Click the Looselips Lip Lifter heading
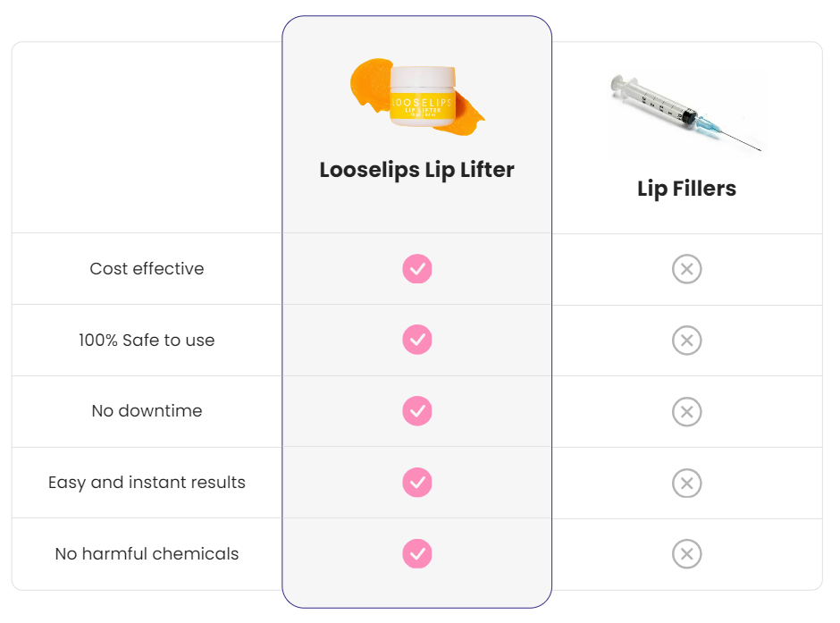The height and width of the screenshot is (623, 840). (416, 170)
